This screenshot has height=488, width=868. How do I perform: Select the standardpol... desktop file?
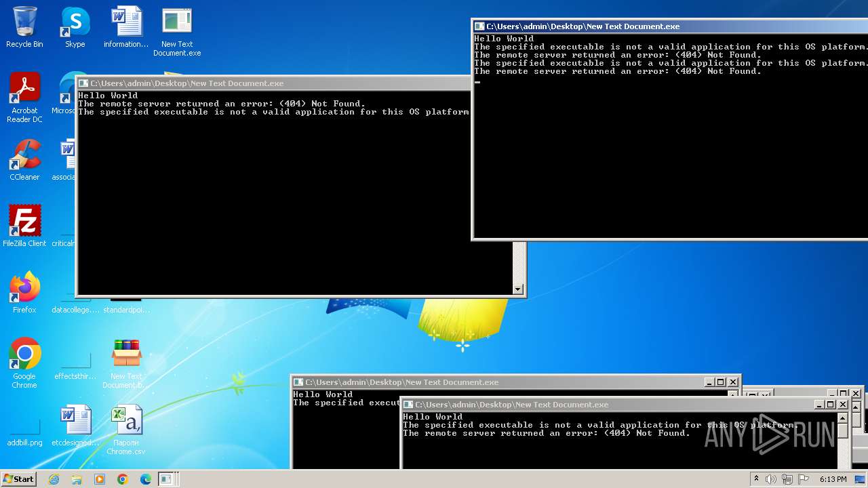click(x=126, y=307)
